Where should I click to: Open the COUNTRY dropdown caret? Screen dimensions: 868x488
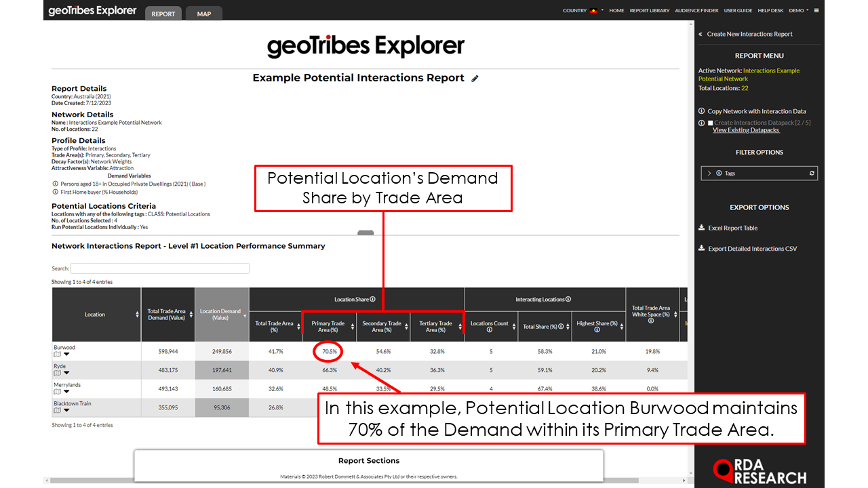click(602, 11)
